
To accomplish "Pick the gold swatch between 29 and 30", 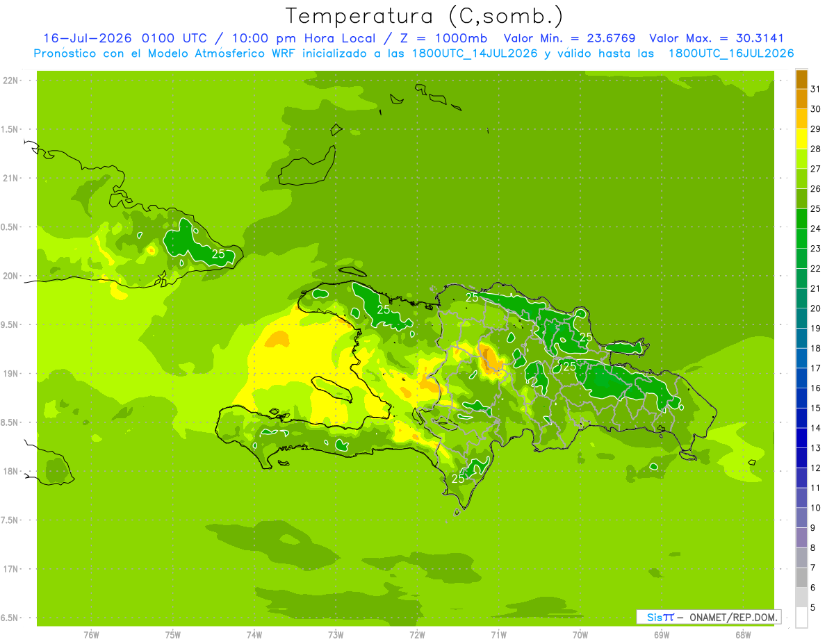I will (x=801, y=119).
